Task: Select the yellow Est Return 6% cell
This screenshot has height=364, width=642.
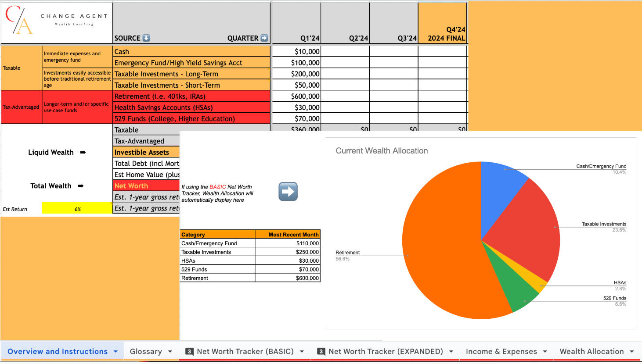Action: (x=77, y=209)
